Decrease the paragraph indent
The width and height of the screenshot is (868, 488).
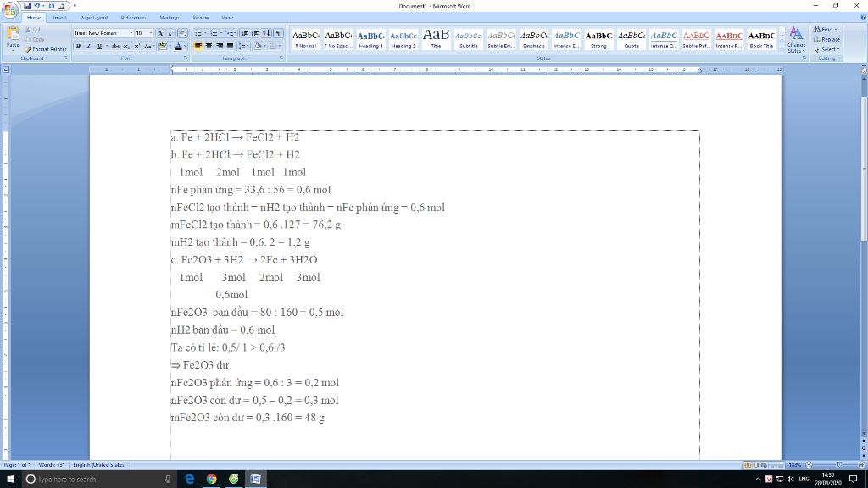(x=245, y=33)
